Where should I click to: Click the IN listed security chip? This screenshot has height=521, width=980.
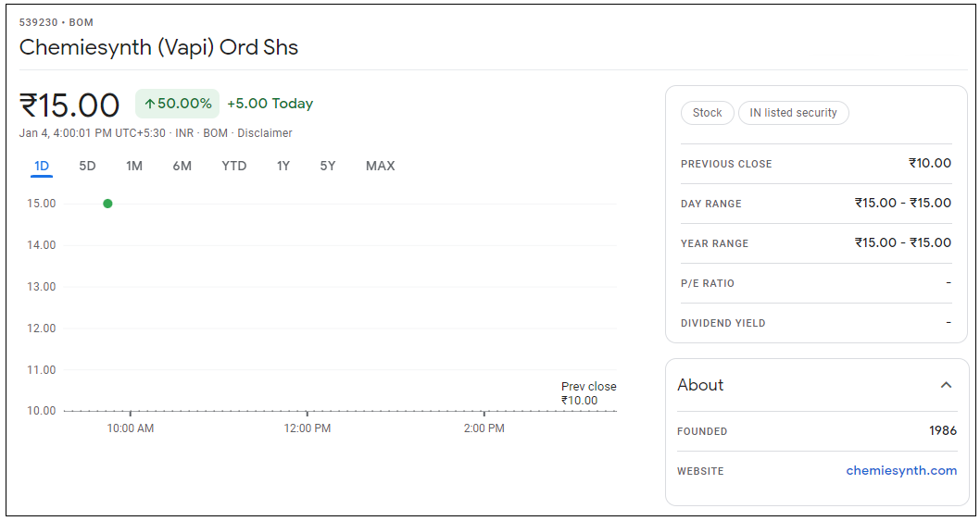793,113
